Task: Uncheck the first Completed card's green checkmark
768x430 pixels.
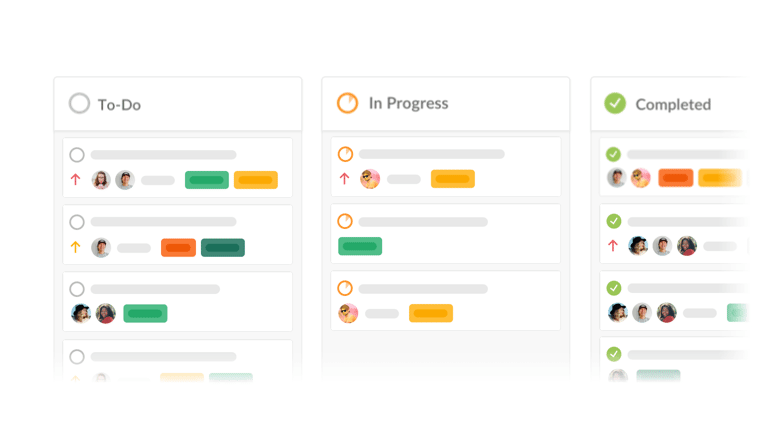Action: tap(613, 154)
